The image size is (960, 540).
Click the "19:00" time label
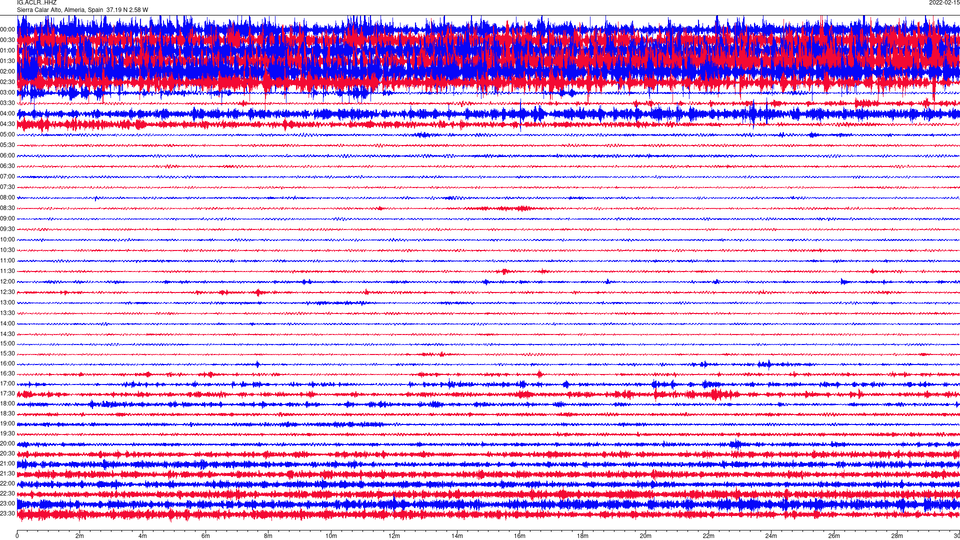[7, 424]
